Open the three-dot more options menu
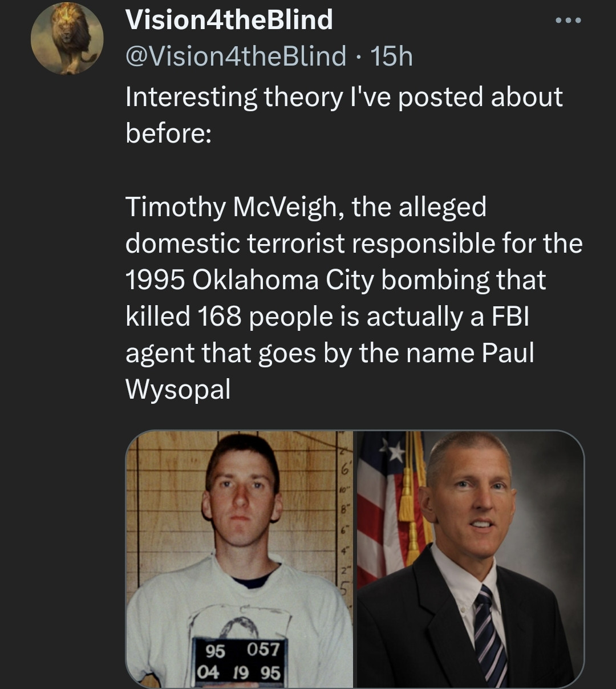The image size is (616, 689). [x=568, y=21]
